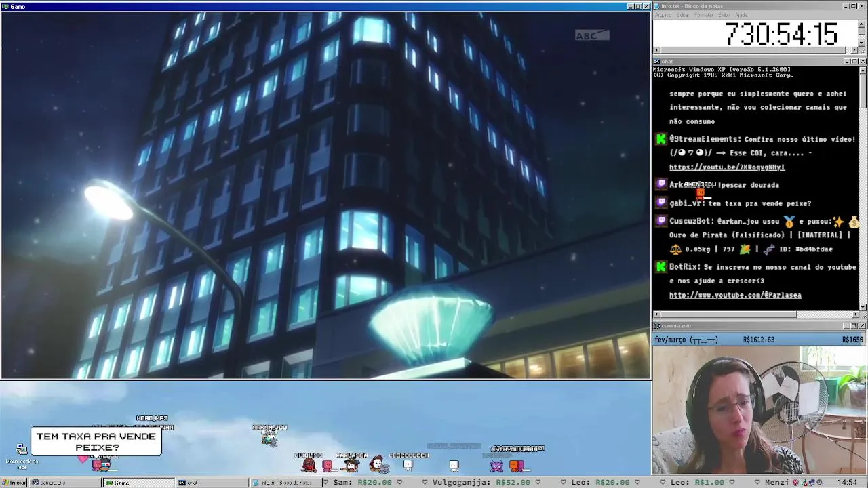Image resolution: width=868 pixels, height=488 pixels.
Task: Click the BotRix username in chat
Action: (684, 267)
